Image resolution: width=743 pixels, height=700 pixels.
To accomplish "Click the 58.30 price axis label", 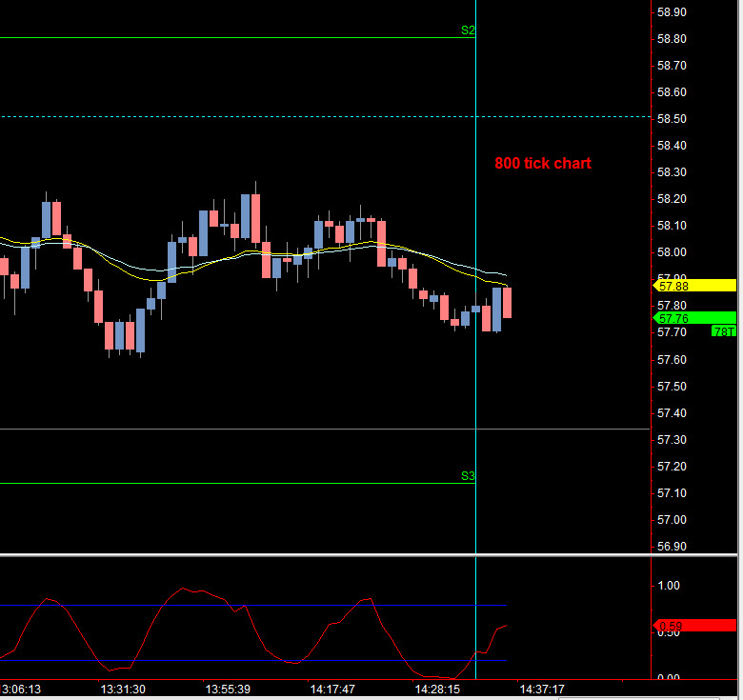I will (672, 172).
